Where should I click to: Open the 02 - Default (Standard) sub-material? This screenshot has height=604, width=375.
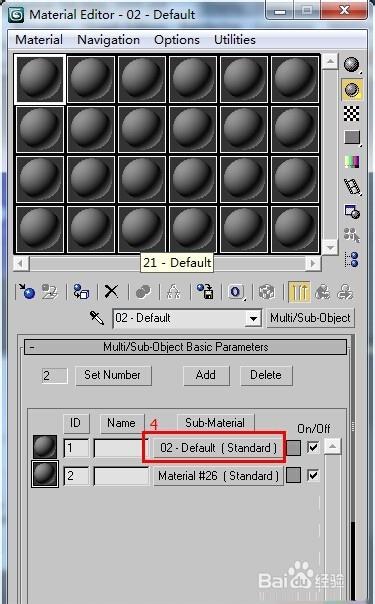click(x=218, y=448)
